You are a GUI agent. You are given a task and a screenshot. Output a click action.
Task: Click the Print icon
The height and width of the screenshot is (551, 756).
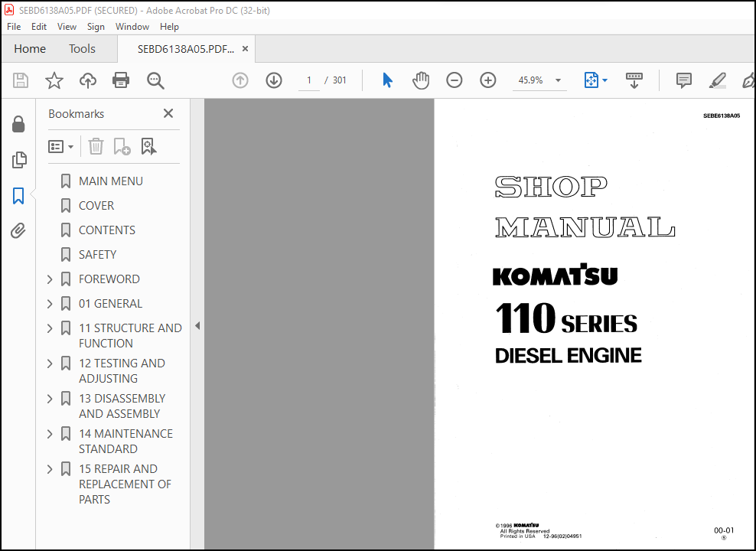pyautogui.click(x=121, y=80)
